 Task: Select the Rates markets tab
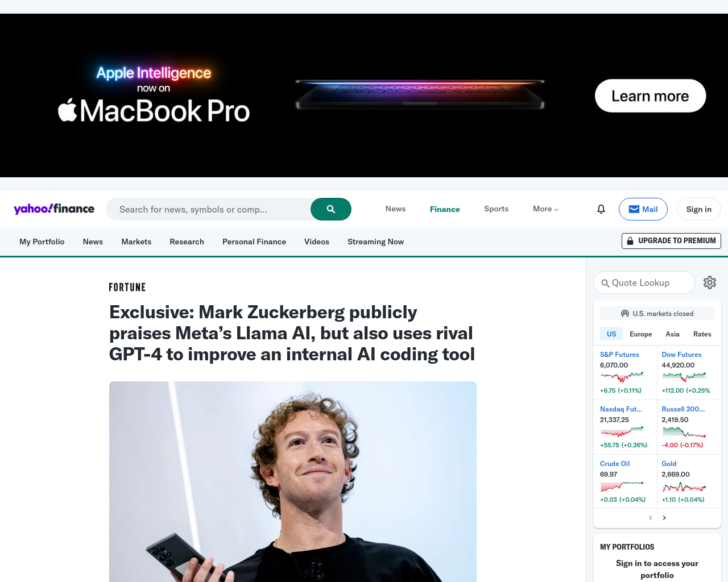point(702,334)
